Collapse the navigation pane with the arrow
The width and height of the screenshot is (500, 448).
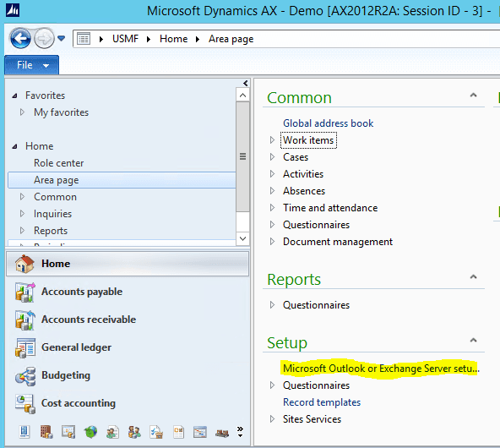[x=245, y=84]
